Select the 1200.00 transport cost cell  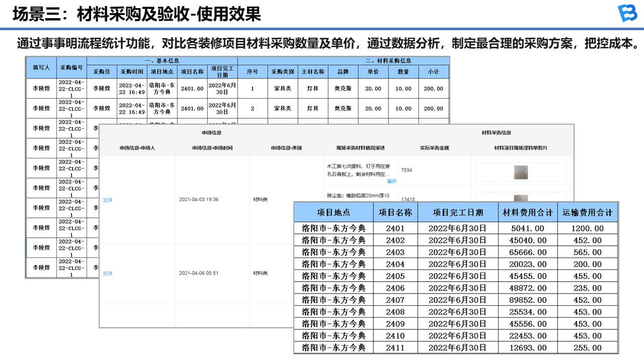click(588, 228)
